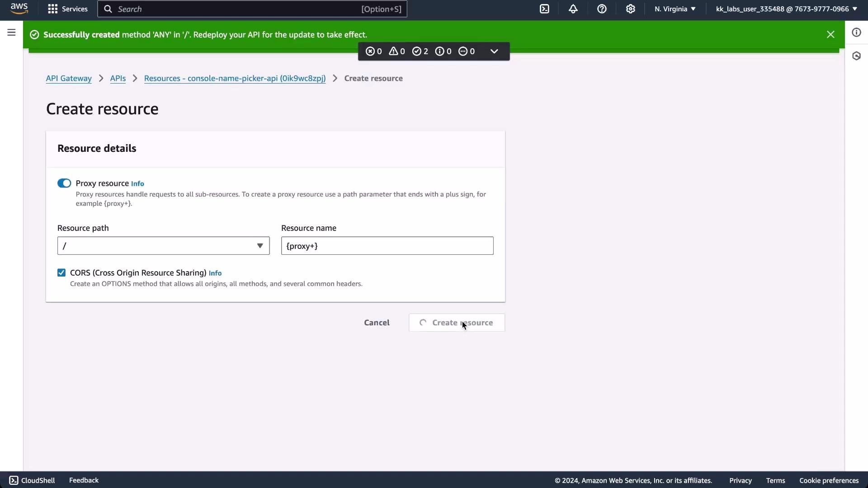Open the Resource path dropdown
This screenshot has width=868, height=488.
[x=163, y=246]
